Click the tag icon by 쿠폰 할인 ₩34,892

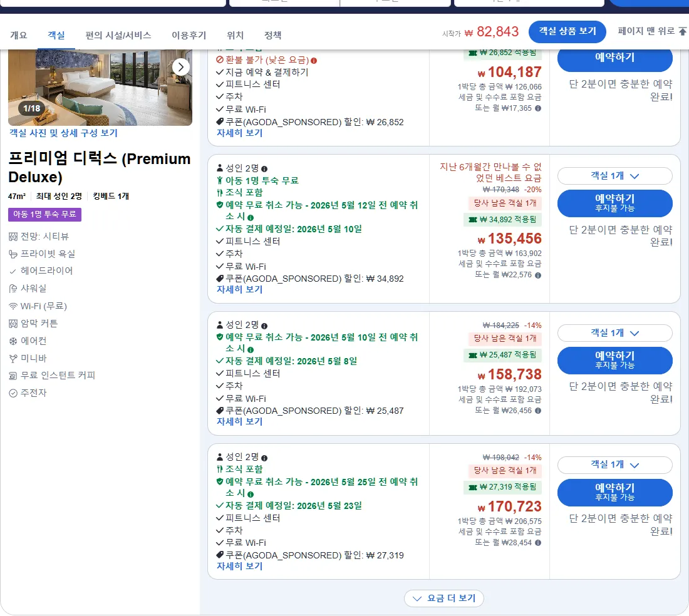pos(220,279)
